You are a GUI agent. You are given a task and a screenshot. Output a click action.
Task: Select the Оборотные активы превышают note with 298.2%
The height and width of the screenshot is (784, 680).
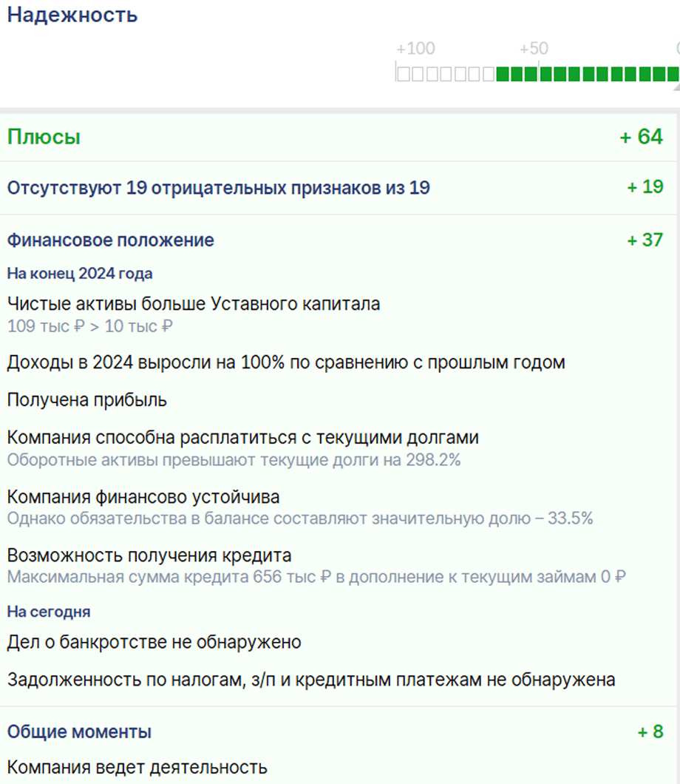pos(234,459)
